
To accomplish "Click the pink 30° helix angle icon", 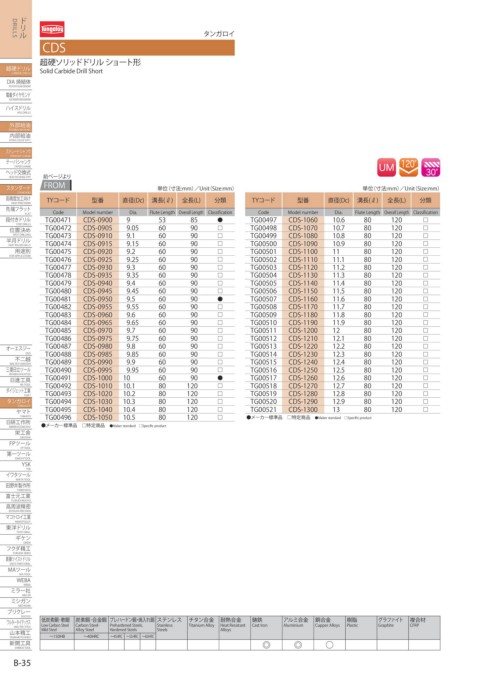I will click(x=431, y=168).
